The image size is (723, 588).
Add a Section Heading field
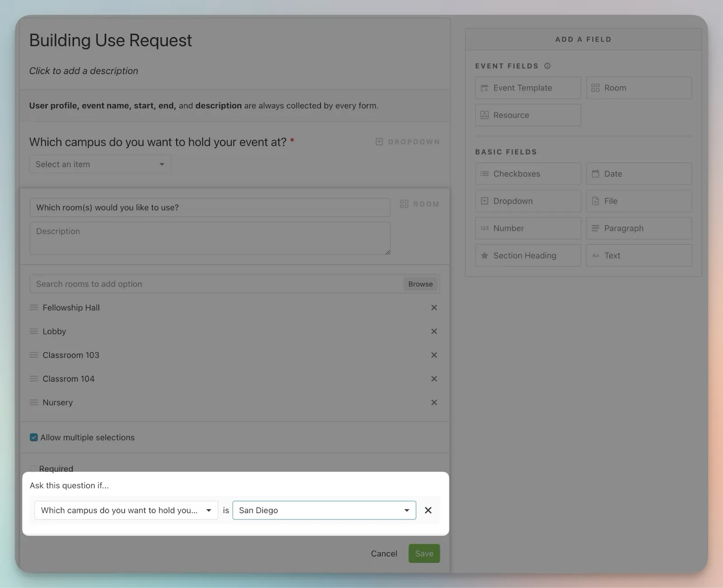(527, 256)
